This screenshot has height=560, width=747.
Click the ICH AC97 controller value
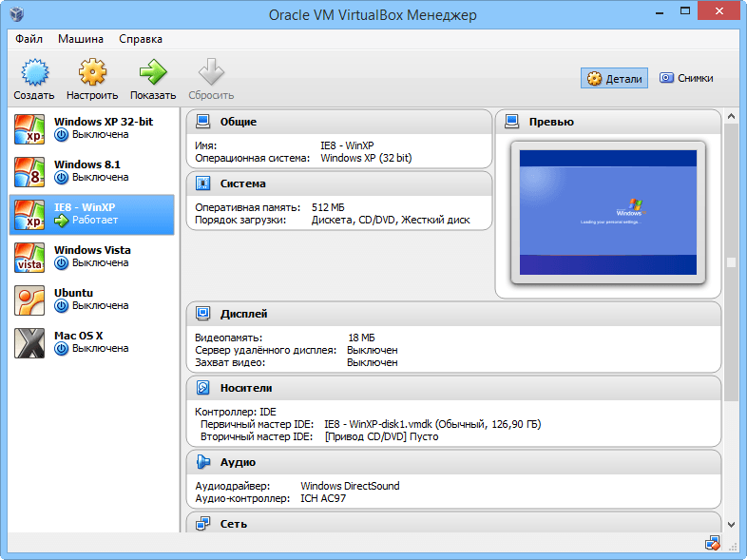[323, 498]
